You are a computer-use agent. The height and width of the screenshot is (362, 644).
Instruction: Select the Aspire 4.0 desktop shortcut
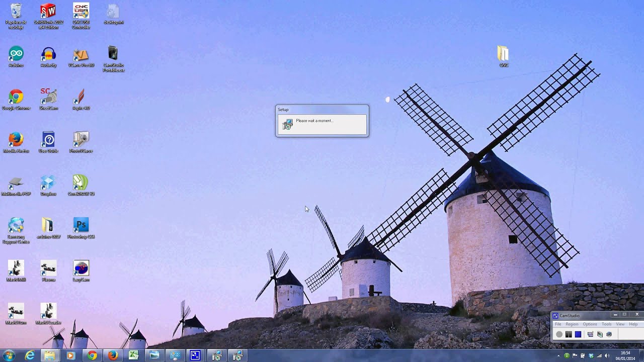click(x=81, y=100)
